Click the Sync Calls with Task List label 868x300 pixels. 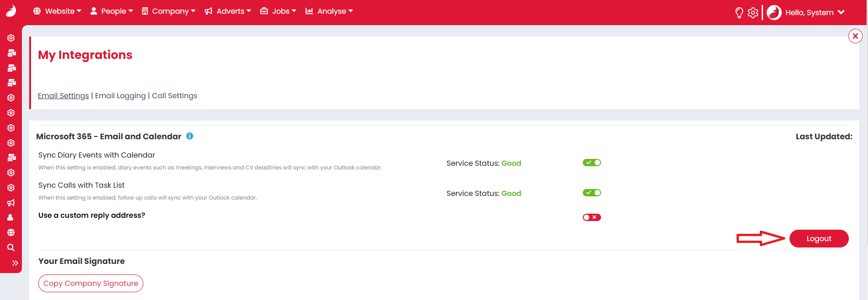[81, 185]
